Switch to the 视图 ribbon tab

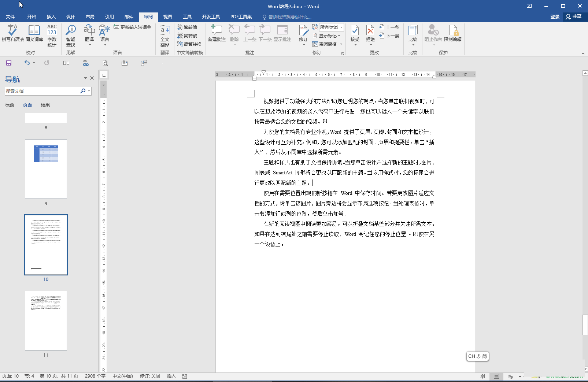click(168, 17)
